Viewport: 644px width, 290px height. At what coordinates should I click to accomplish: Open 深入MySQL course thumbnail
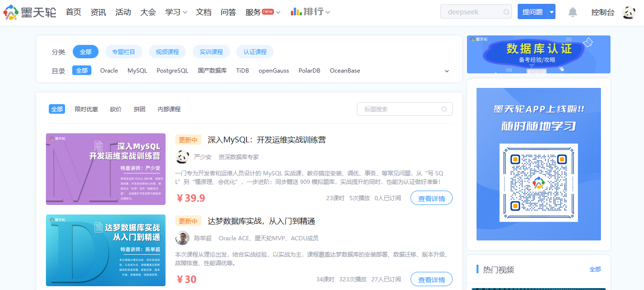click(106, 169)
